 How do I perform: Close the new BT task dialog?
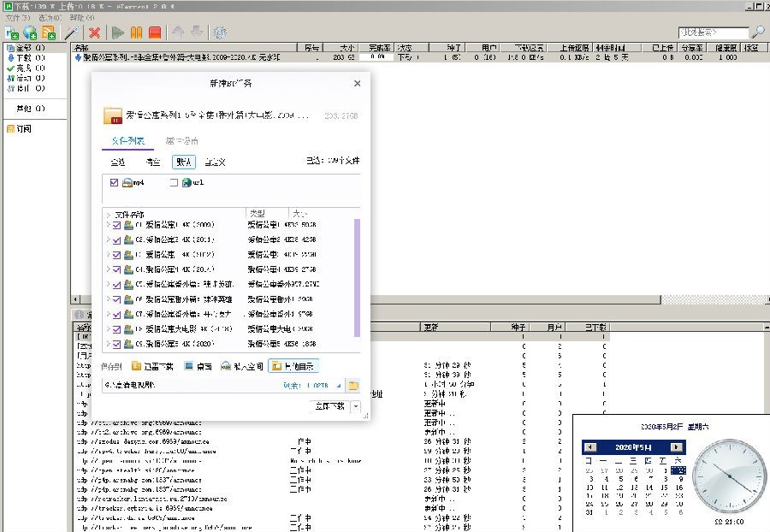point(357,84)
